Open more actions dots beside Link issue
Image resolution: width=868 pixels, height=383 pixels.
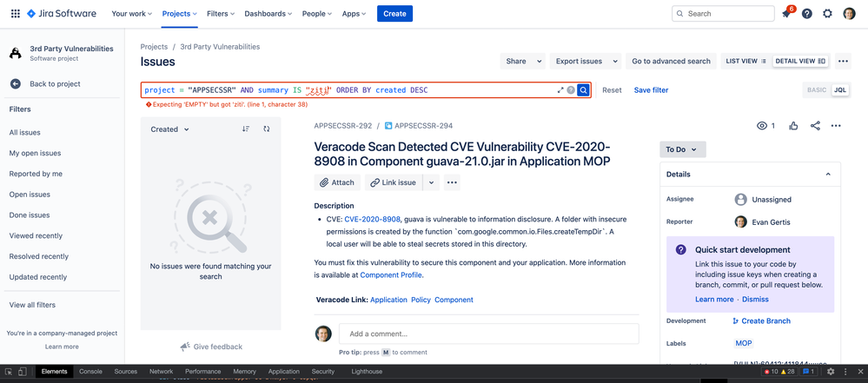coord(452,182)
